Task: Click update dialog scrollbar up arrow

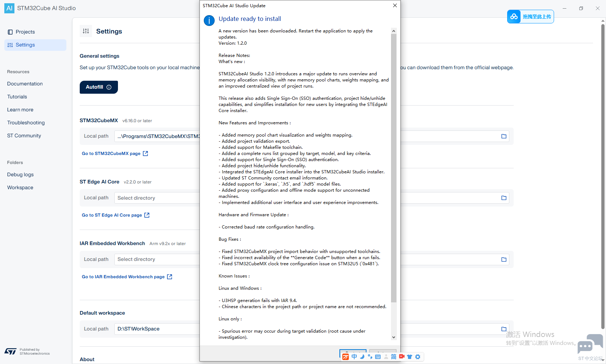Action: coord(394,31)
